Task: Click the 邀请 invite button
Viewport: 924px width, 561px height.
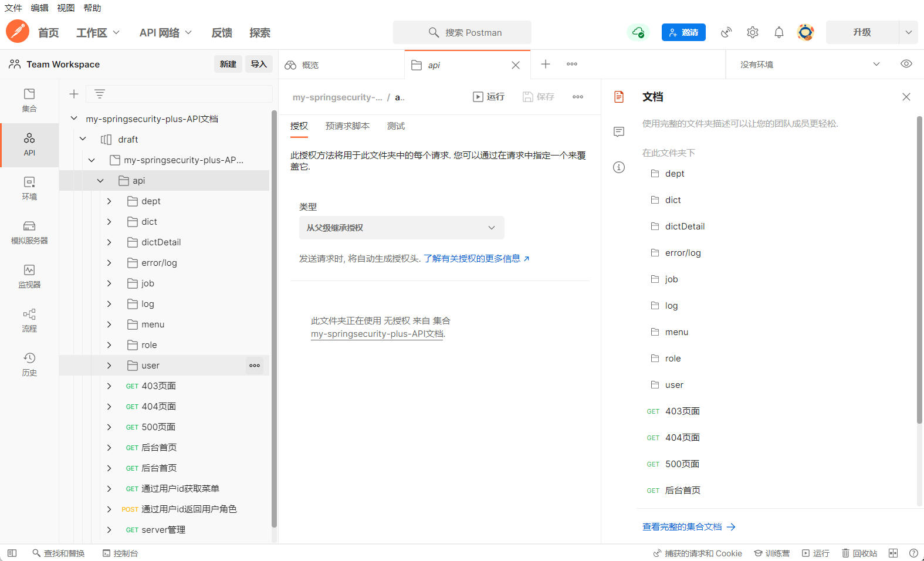Action: 683,32
